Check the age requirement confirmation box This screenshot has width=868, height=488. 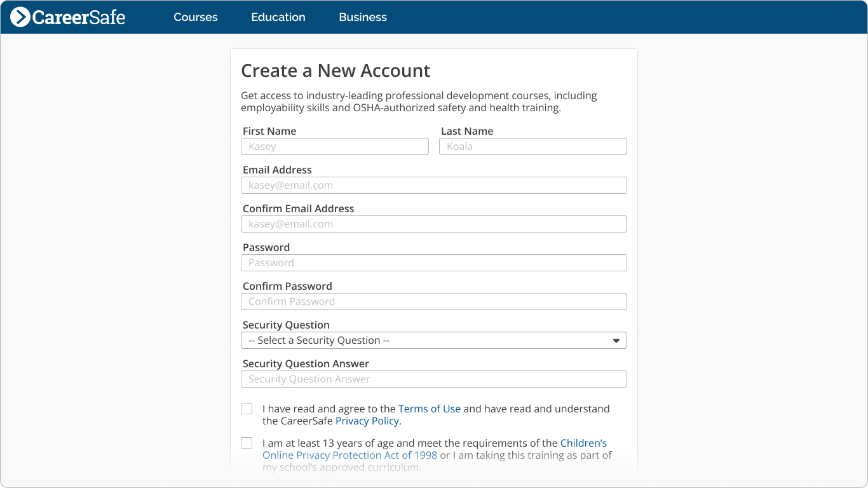247,443
